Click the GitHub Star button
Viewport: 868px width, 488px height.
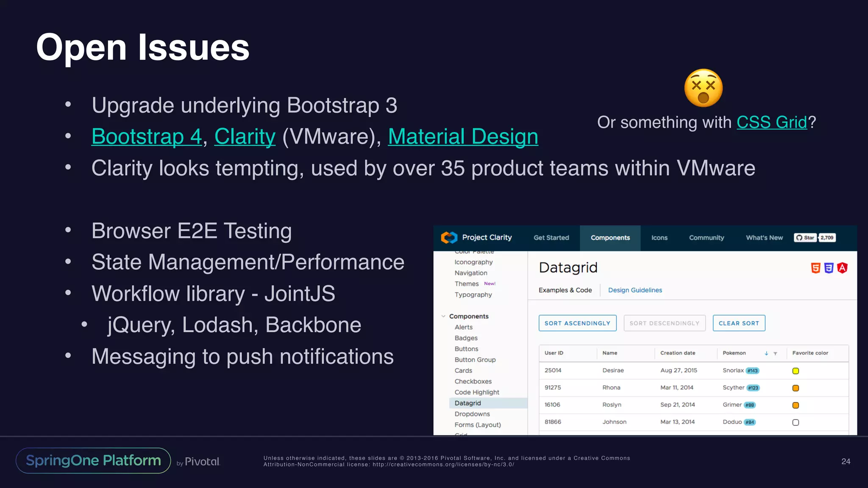tap(805, 238)
